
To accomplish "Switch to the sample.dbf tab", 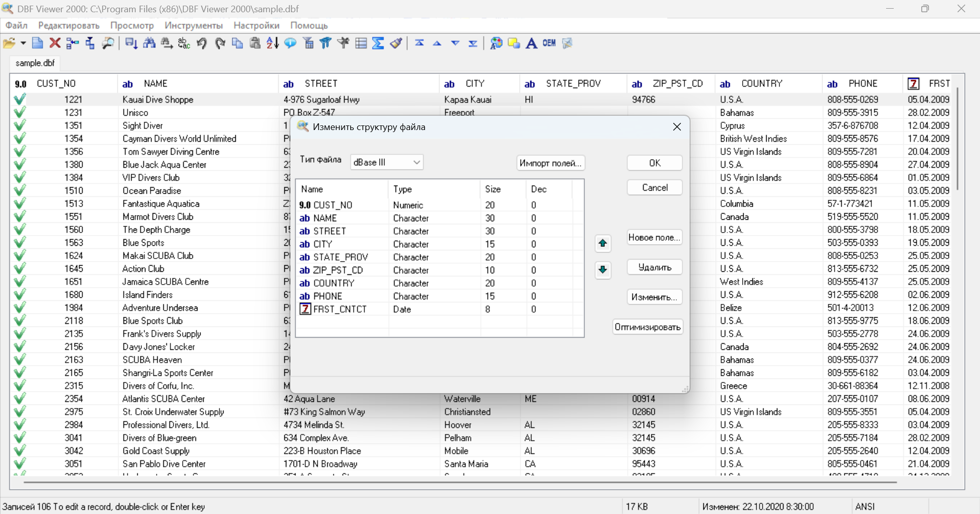I will pyautogui.click(x=35, y=63).
